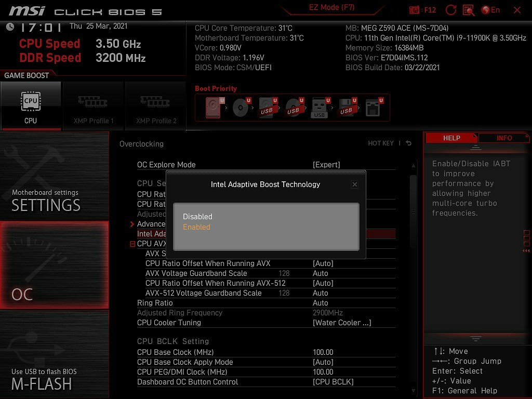532x399 pixels.
Task: Enable XMP Profile 1
Action: [94, 106]
